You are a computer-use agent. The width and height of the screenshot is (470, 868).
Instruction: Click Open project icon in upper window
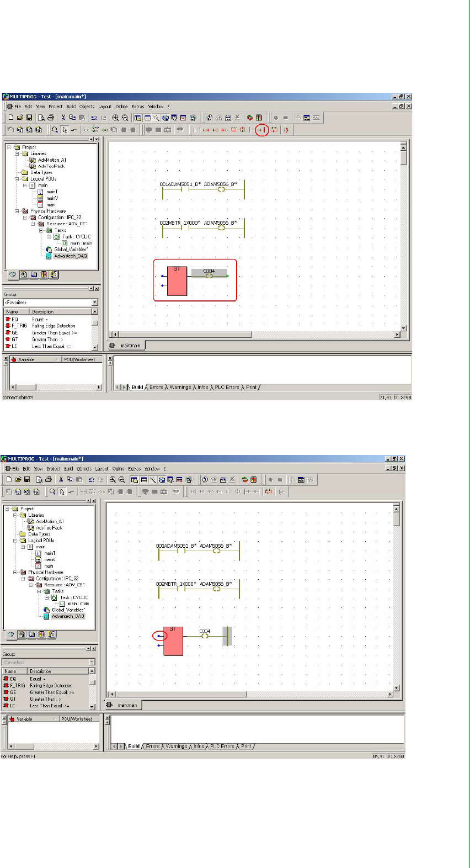20,118
